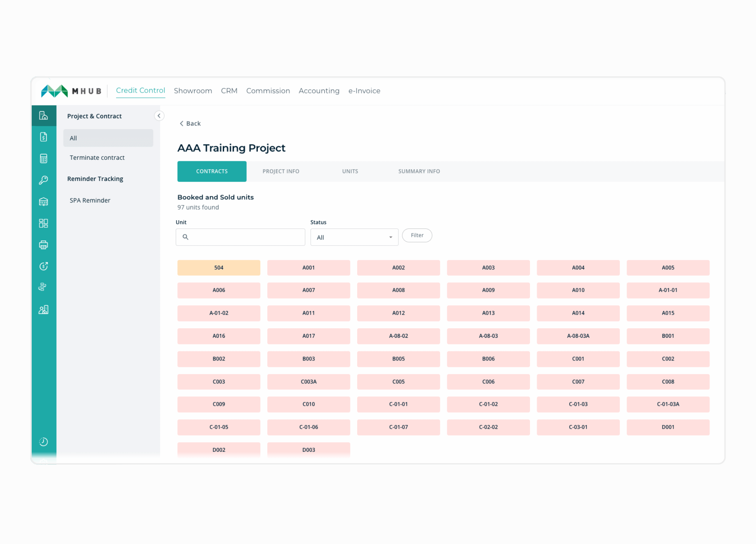
Task: Open unit A-01-01 contract
Action: tap(668, 290)
